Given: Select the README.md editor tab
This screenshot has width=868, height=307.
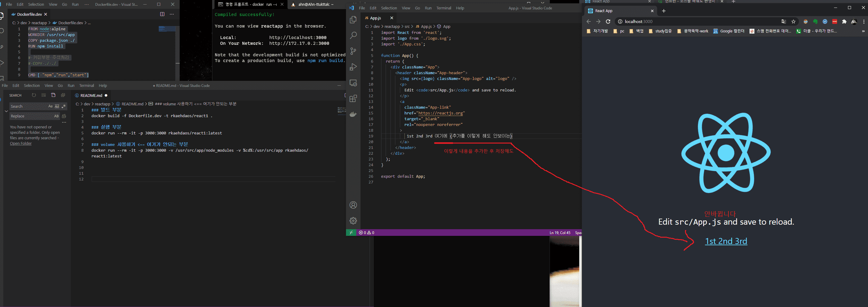Looking at the screenshot, I should (x=91, y=95).
